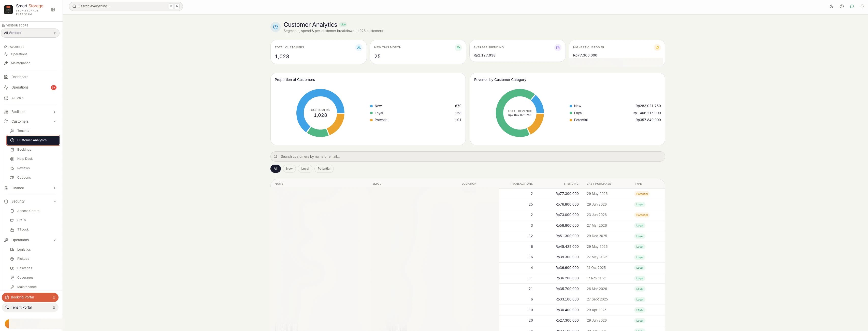Click the Potential badge in Rp73.000.000 row
The height and width of the screenshot is (331, 868).
(x=642, y=215)
